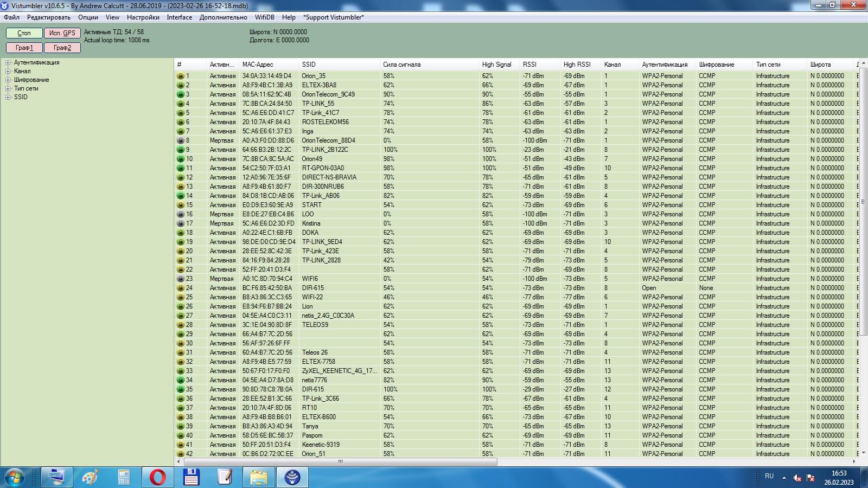Open the Дополнительно menu
868x488 pixels.
(x=223, y=17)
